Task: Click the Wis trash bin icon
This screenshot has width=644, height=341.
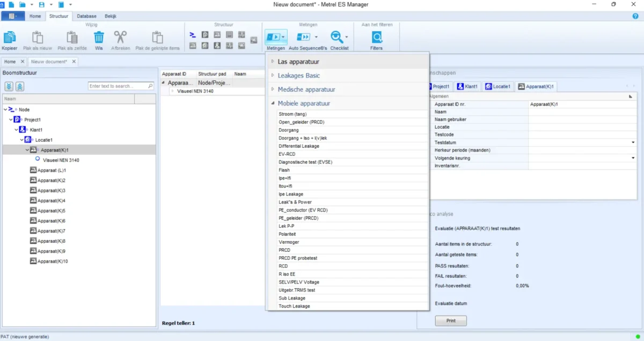Action: point(99,38)
